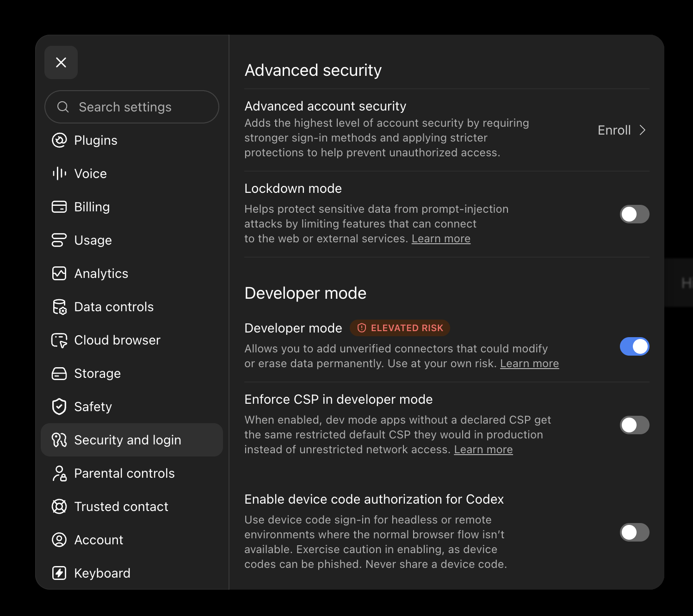The height and width of the screenshot is (616, 693).
Task: Follow Learn more link for Developer mode
Action: pyautogui.click(x=529, y=363)
